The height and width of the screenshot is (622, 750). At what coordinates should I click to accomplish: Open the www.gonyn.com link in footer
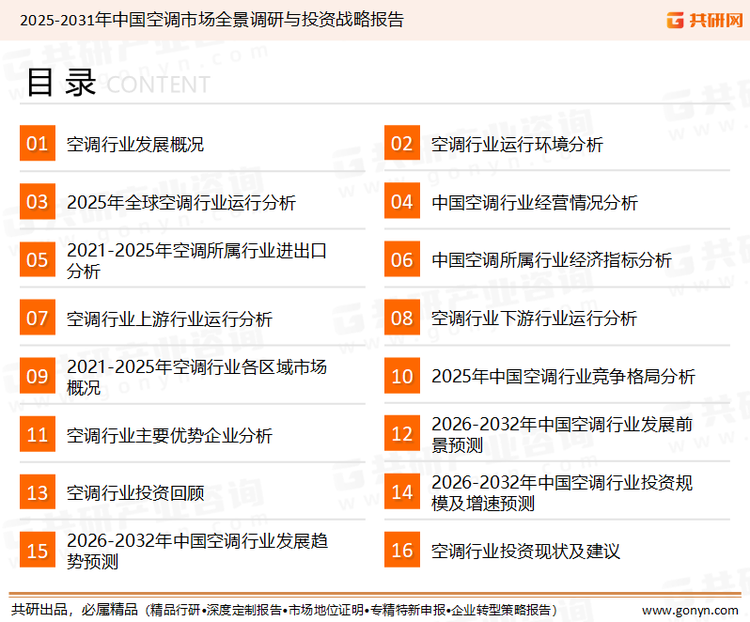tap(690, 611)
